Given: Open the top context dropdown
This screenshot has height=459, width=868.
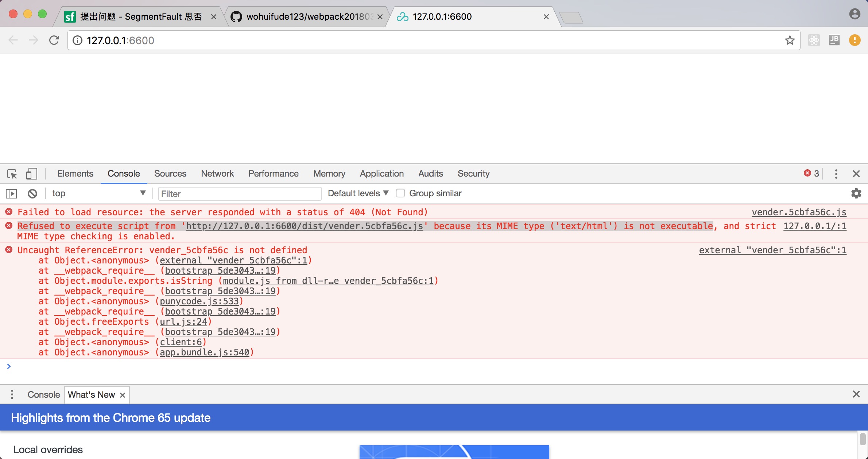Looking at the screenshot, I should pos(98,193).
